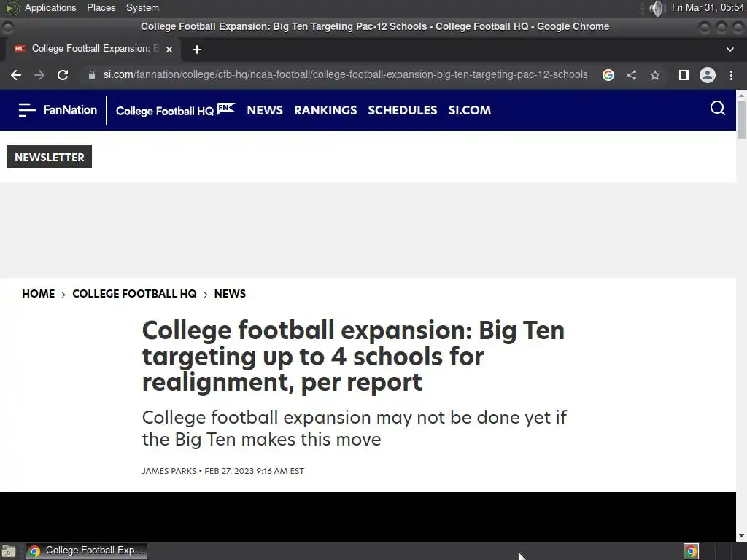Go to SI.COM from the navigation

click(x=469, y=111)
